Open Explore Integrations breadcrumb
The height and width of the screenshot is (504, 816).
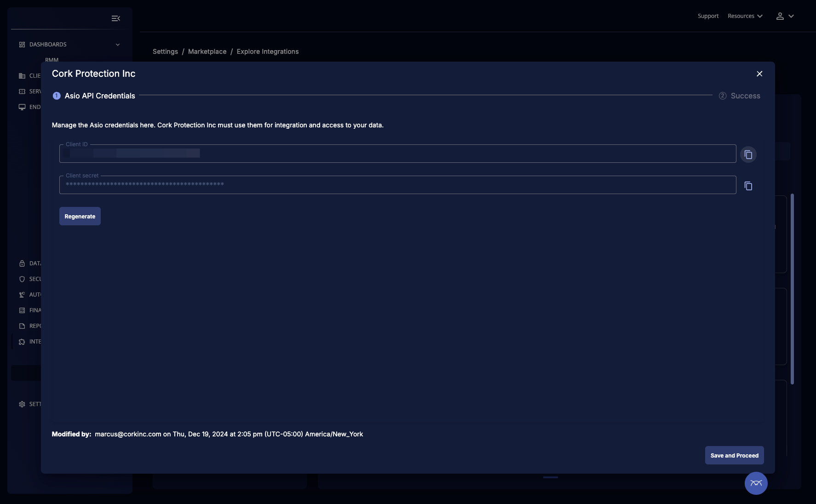click(268, 52)
